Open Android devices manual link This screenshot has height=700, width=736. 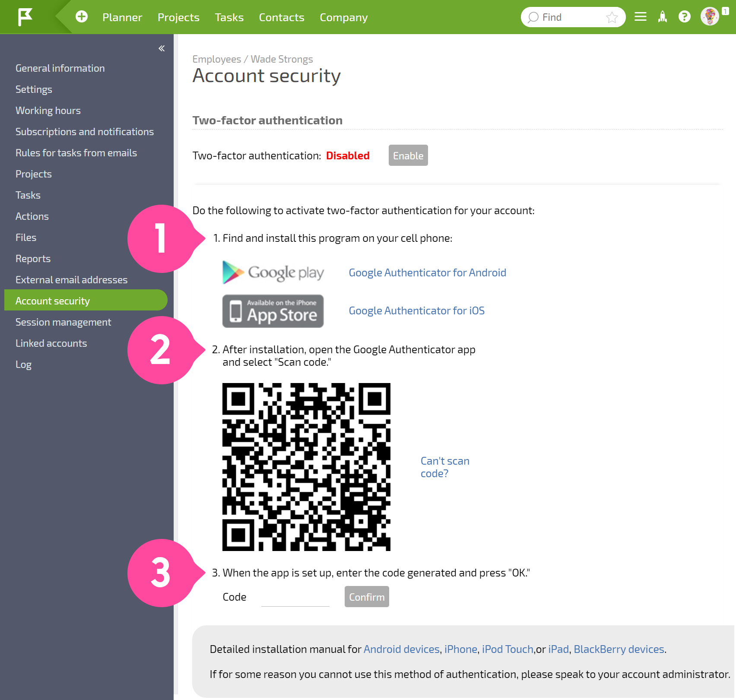[x=402, y=649]
